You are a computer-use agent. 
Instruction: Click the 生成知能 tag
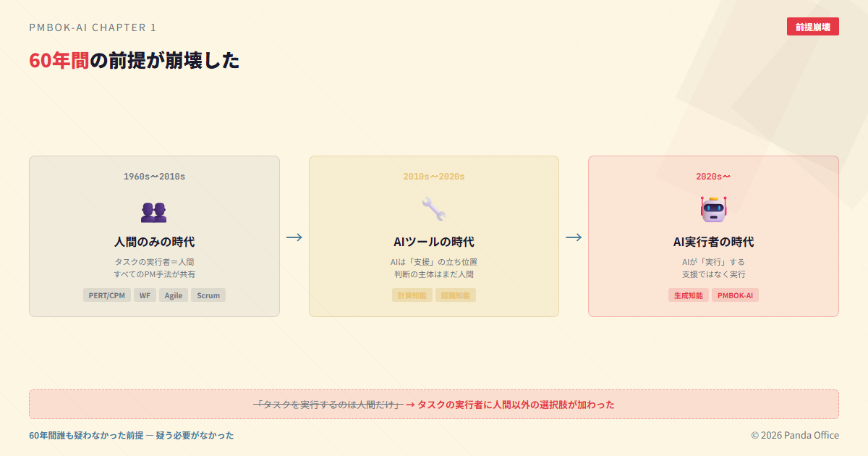[x=689, y=295]
